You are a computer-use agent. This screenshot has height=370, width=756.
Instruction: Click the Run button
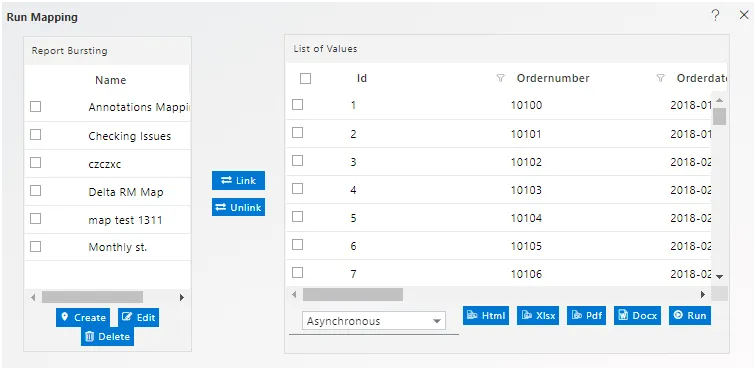click(690, 315)
